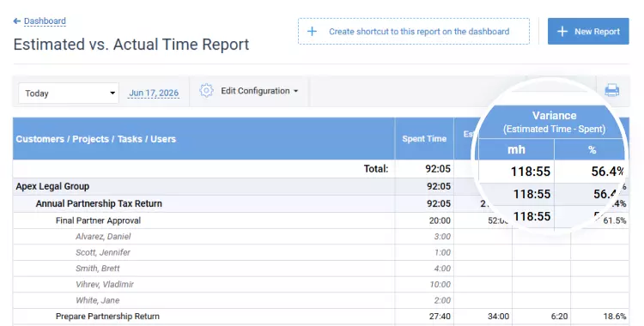The width and height of the screenshot is (644, 326).
Task: Open the Today date range dropdown
Action: tap(69, 94)
